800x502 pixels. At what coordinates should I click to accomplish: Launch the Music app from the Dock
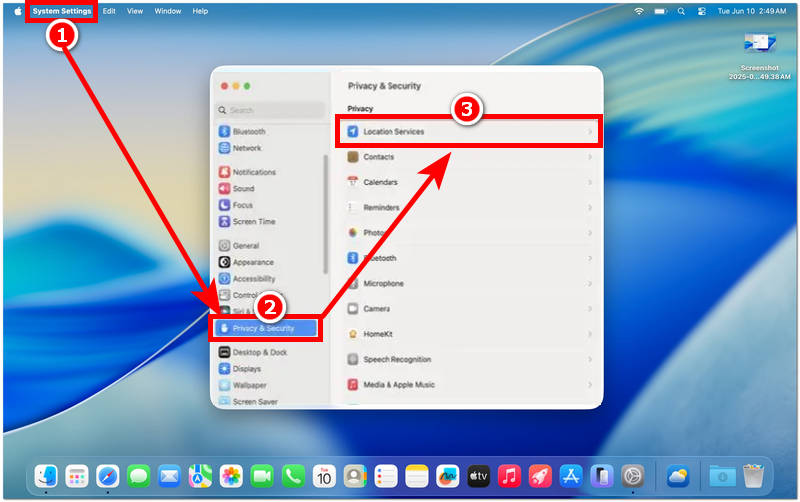pos(509,476)
